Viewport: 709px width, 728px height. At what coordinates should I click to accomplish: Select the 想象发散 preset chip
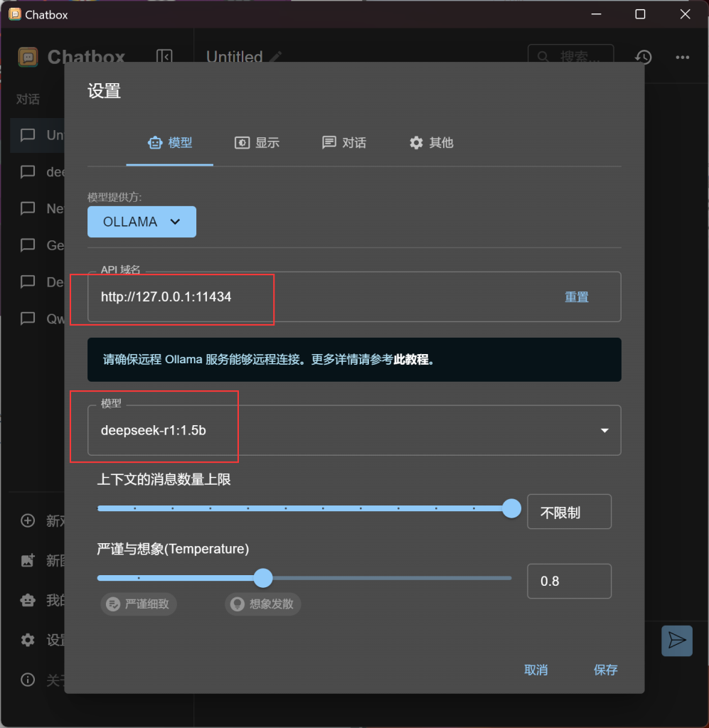[263, 604]
